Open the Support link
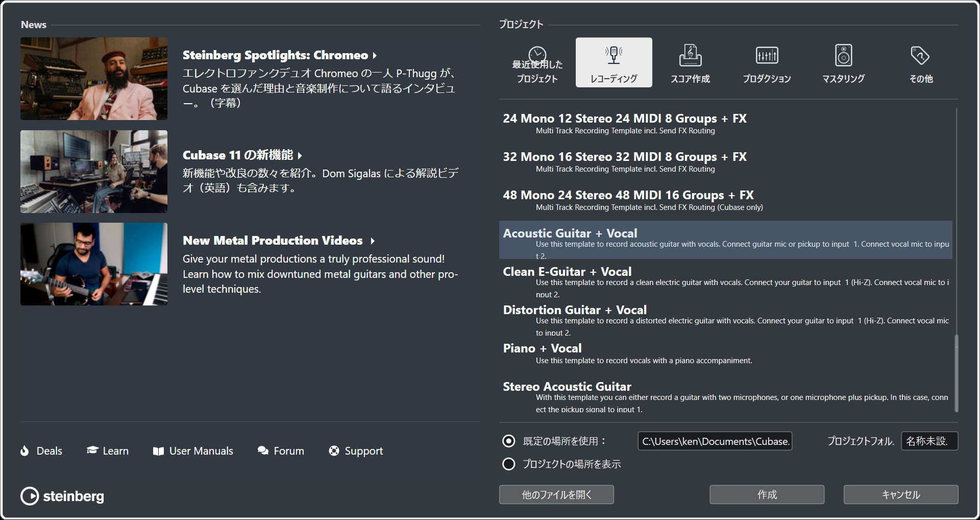The height and width of the screenshot is (520, 980). 363,451
